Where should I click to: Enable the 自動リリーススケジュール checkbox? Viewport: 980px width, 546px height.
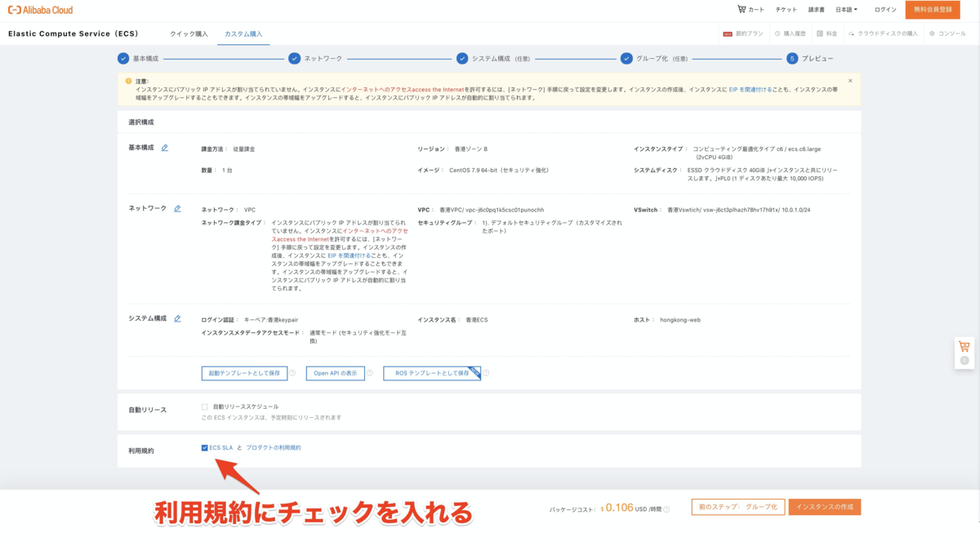click(x=205, y=406)
